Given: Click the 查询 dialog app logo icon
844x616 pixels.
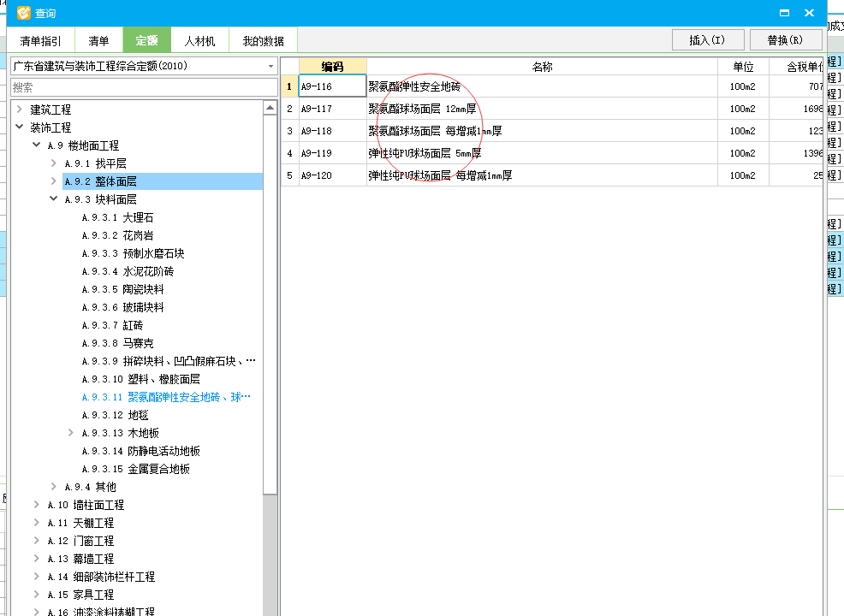Looking at the screenshot, I should tap(24, 12).
